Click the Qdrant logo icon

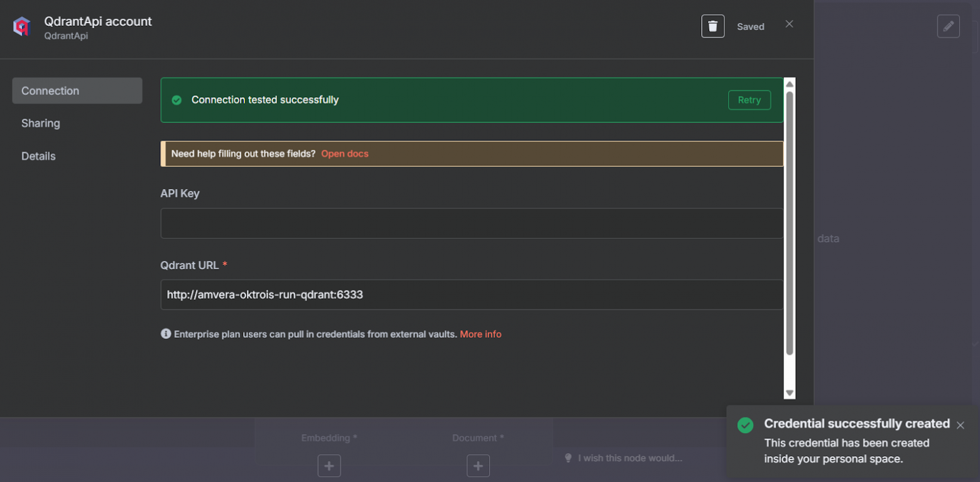(22, 27)
